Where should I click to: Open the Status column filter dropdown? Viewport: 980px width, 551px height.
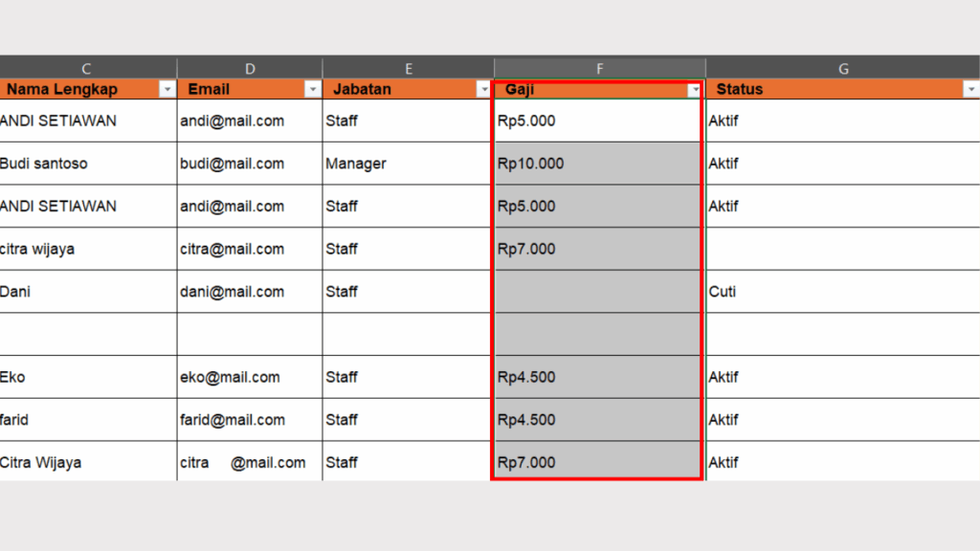click(x=971, y=89)
